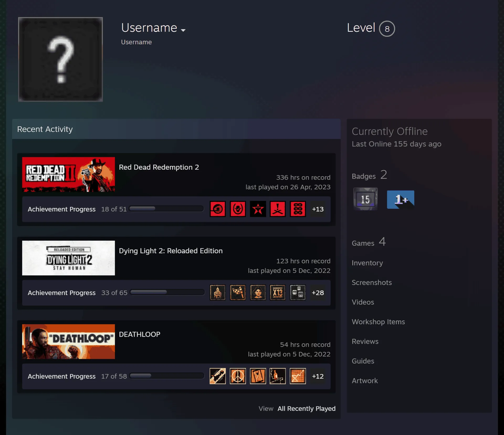Click DEATHLOOP bottle achievement icon
The width and height of the screenshot is (504, 435).
point(278,376)
